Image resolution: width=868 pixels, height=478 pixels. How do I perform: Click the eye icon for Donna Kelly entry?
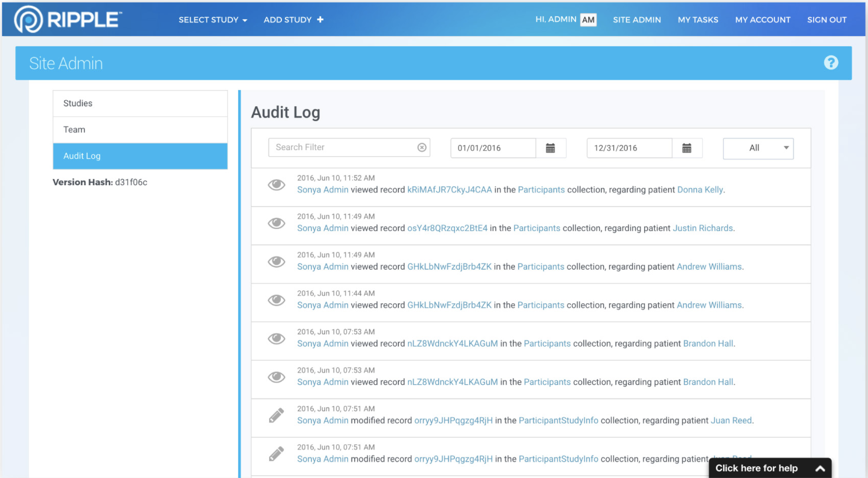tap(276, 185)
